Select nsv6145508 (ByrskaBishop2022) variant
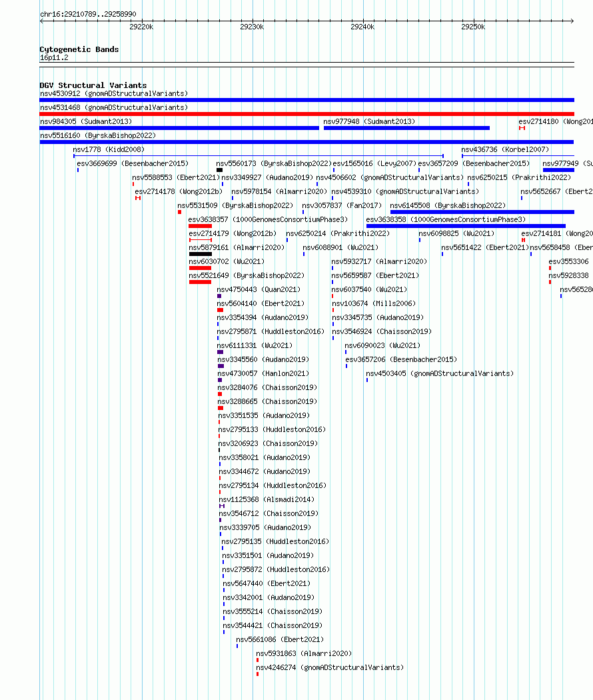Screen dimensions: 593x700 tap(448, 205)
